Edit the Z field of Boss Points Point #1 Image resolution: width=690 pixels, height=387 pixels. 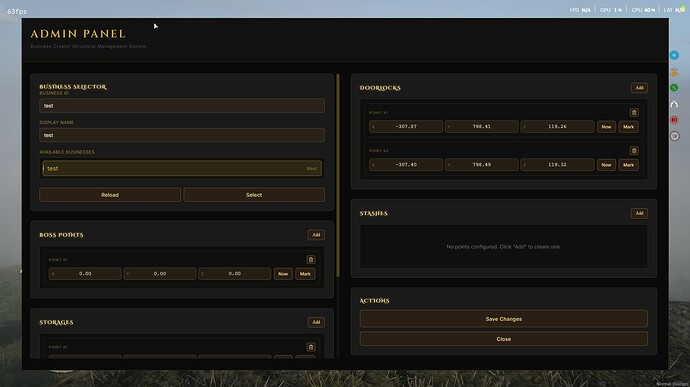(x=235, y=273)
